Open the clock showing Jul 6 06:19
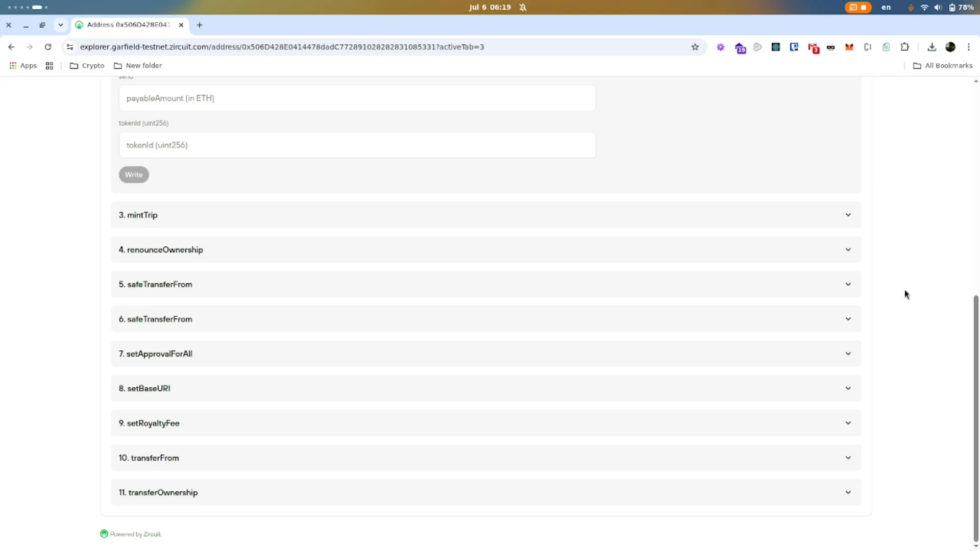 point(489,7)
